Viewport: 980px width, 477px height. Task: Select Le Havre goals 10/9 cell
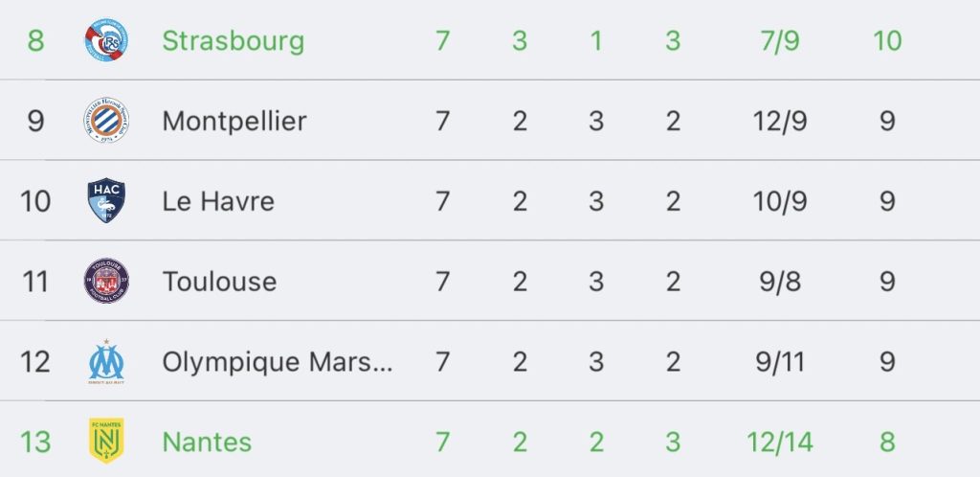(779, 201)
